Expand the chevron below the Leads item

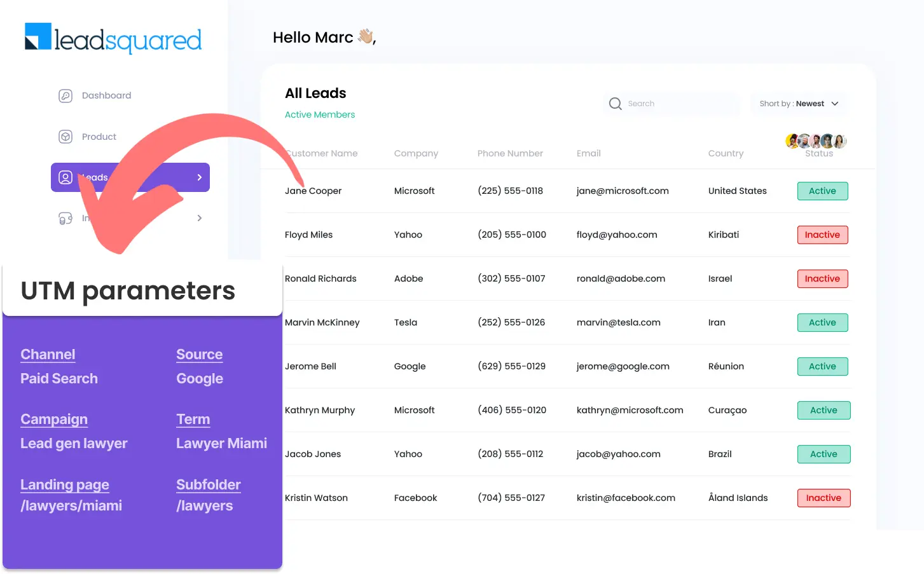200,218
